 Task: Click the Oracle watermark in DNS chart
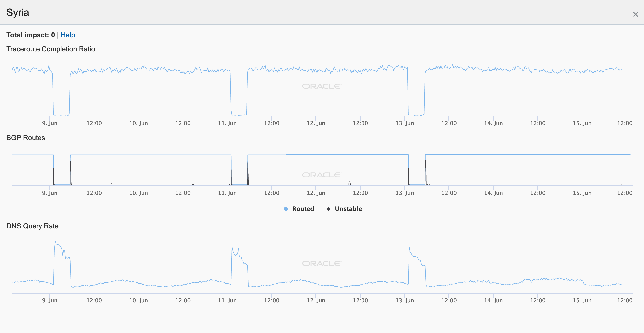click(322, 263)
